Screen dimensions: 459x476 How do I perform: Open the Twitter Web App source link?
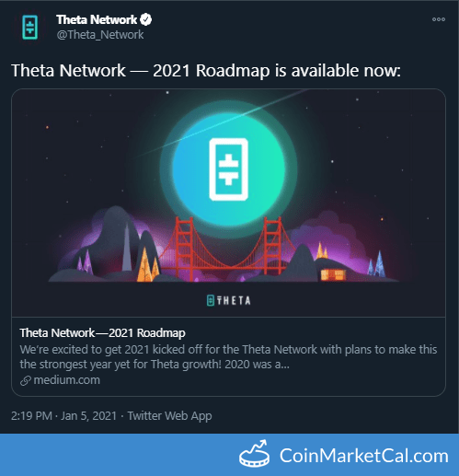click(x=169, y=416)
